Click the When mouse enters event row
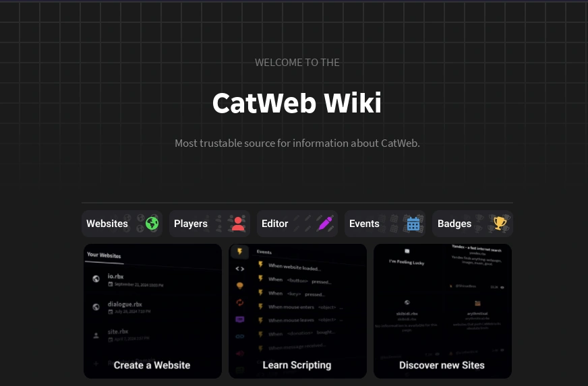Image resolution: width=588 pixels, height=386 pixels. coord(300,307)
